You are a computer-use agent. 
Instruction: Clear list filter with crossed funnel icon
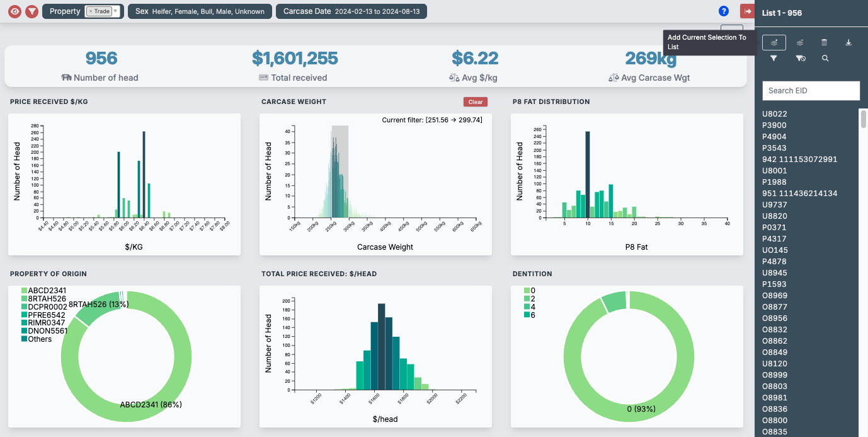click(x=801, y=58)
